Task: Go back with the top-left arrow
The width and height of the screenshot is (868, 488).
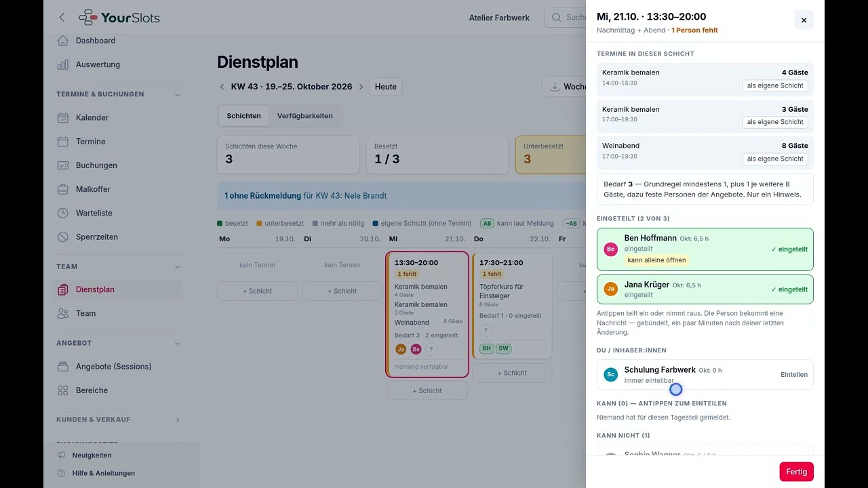Action: (x=62, y=18)
